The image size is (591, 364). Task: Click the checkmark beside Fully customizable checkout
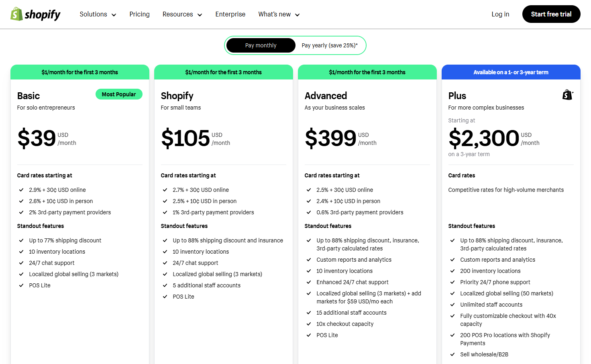point(452,316)
